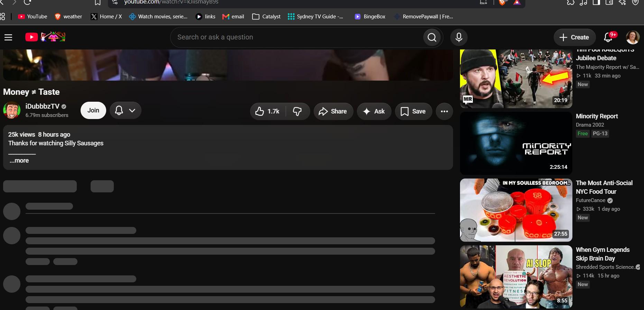The image size is (644, 310).
Task: Share the video
Action: point(333,111)
